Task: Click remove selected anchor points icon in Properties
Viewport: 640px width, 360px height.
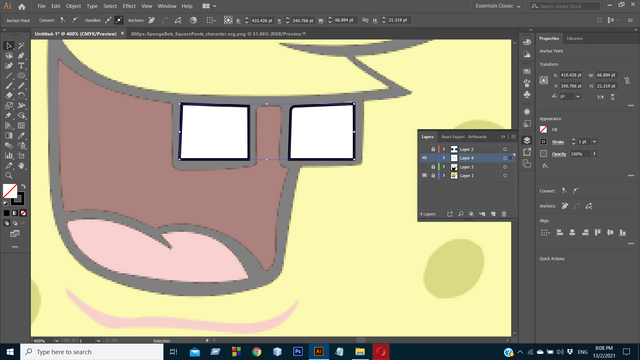Action: pyautogui.click(x=564, y=206)
